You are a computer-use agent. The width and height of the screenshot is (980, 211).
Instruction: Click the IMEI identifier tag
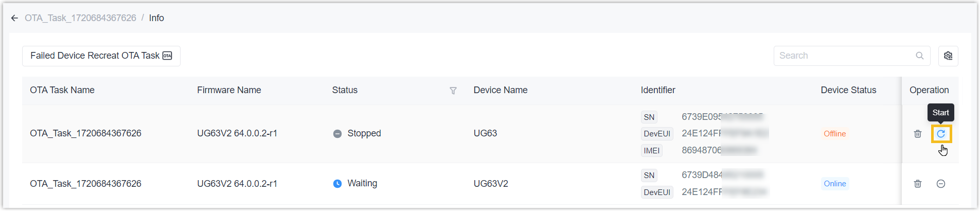651,151
